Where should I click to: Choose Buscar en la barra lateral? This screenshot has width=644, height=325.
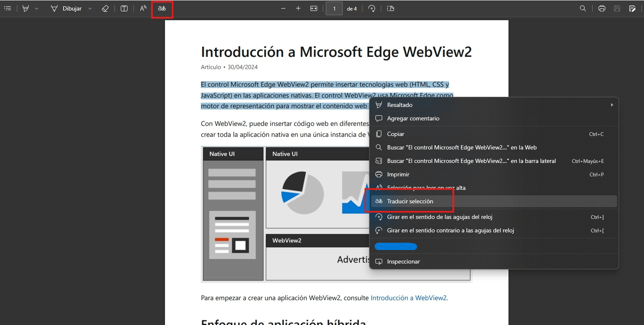point(494,161)
